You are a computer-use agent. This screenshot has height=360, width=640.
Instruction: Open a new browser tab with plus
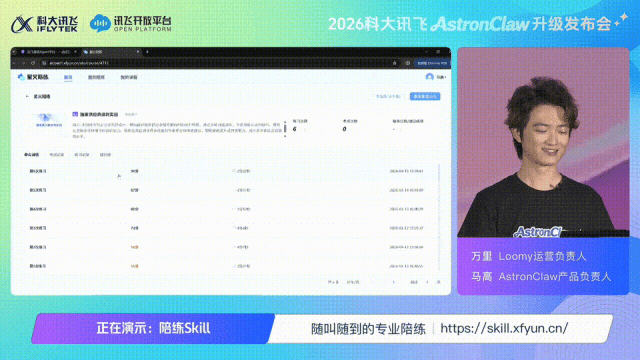click(x=147, y=52)
